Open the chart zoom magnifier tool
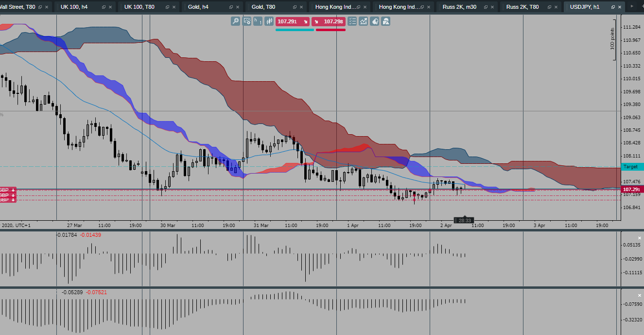Image resolution: width=644 pixels, height=335 pixels. pos(235,21)
